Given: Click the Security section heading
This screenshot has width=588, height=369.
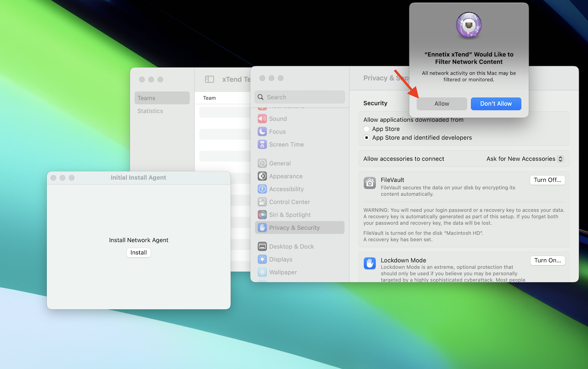Looking at the screenshot, I should click(375, 103).
